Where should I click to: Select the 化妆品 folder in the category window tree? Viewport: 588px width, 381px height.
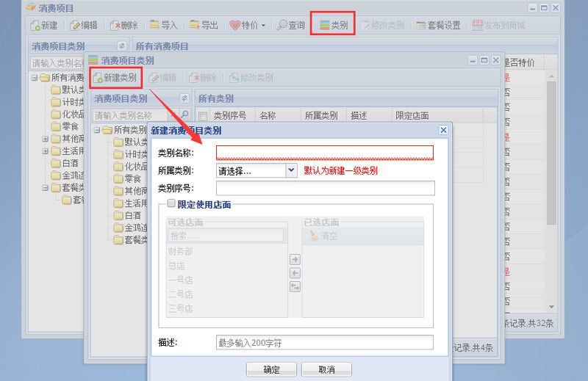point(131,166)
